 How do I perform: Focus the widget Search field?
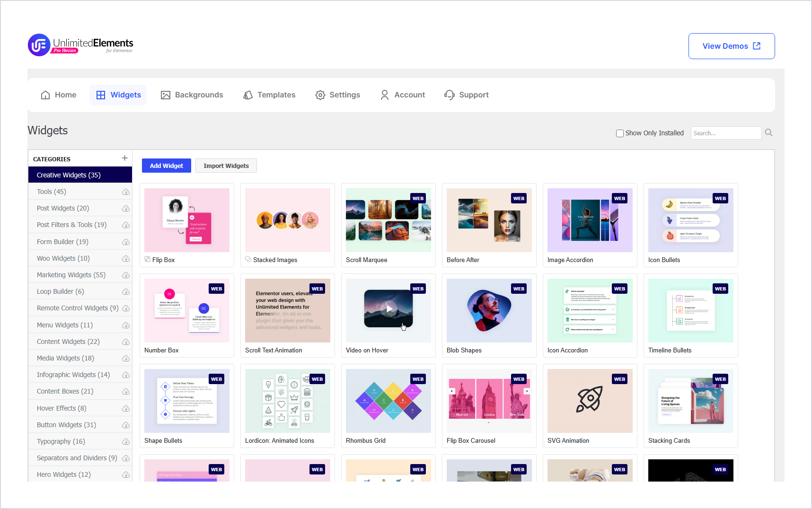[x=726, y=133]
